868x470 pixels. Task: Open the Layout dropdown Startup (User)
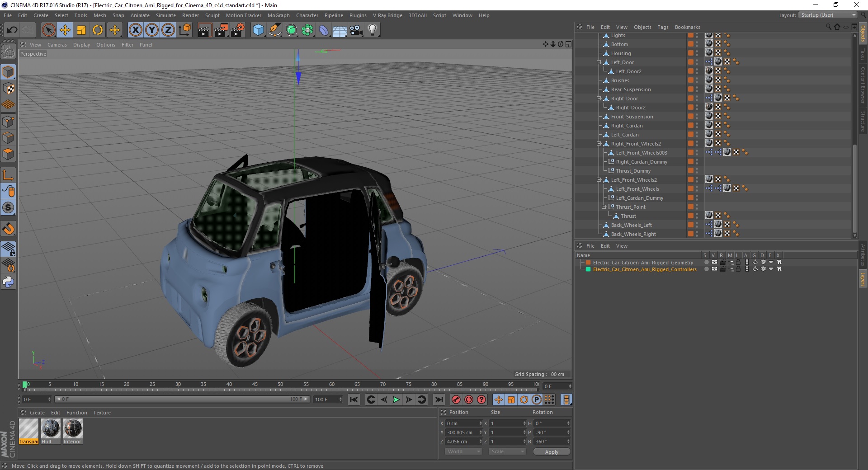point(828,15)
